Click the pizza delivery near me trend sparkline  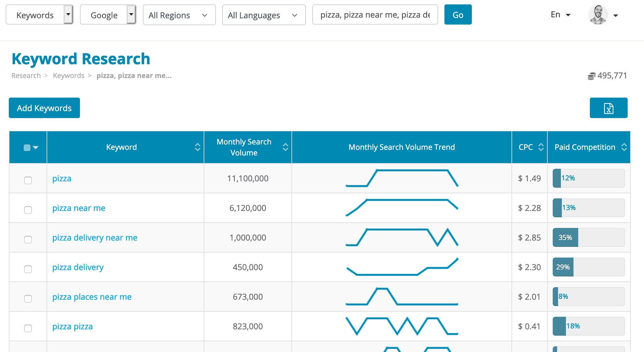pyautogui.click(x=402, y=238)
